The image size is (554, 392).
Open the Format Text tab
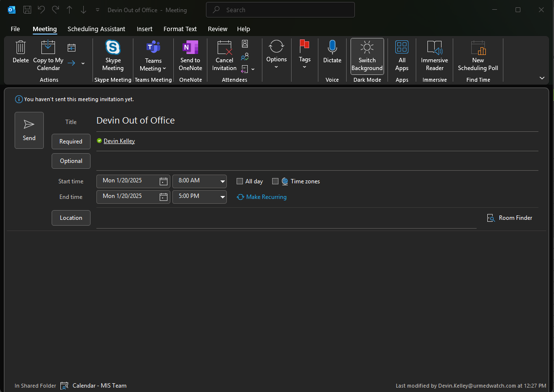click(180, 29)
